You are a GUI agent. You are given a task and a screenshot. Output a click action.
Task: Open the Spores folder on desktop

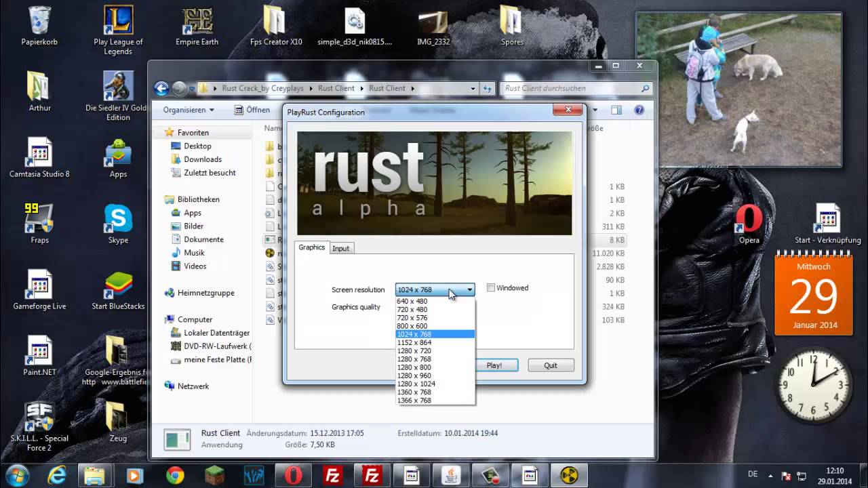[512, 26]
